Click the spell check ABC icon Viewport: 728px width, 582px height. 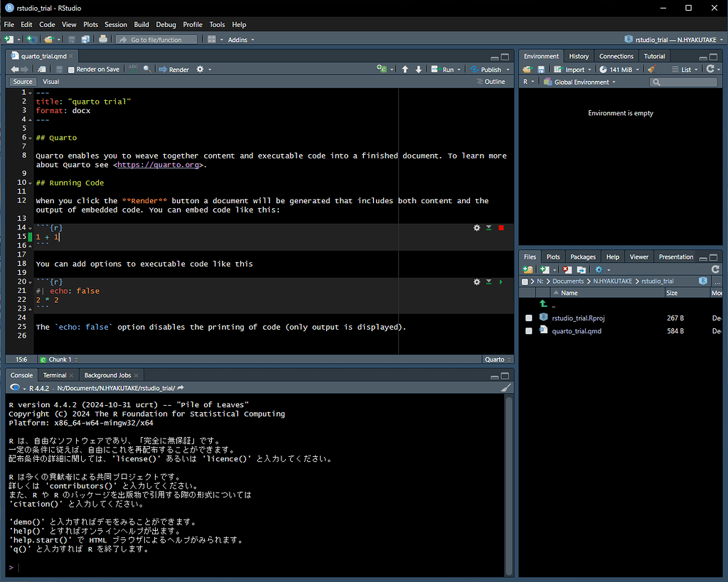133,69
